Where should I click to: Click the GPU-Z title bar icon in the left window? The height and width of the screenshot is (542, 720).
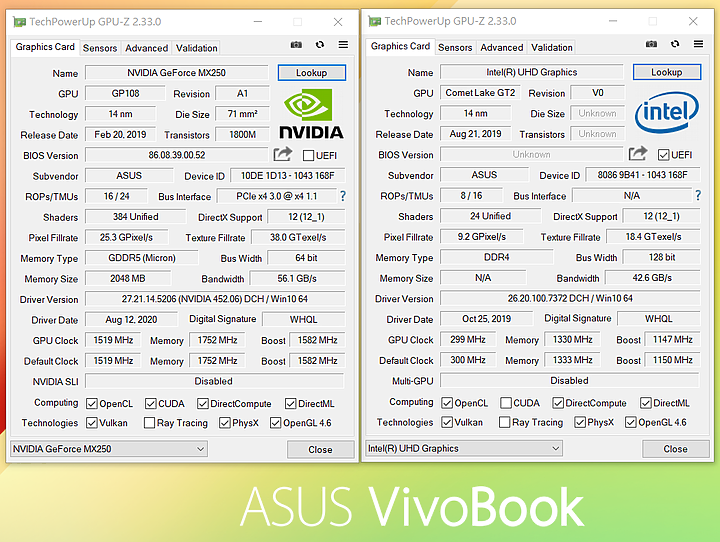click(x=19, y=22)
